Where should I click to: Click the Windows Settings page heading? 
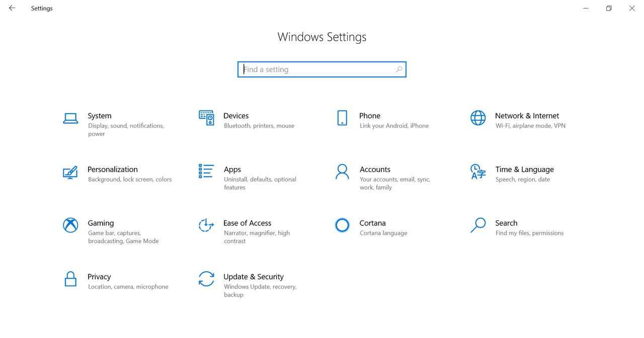(x=322, y=37)
